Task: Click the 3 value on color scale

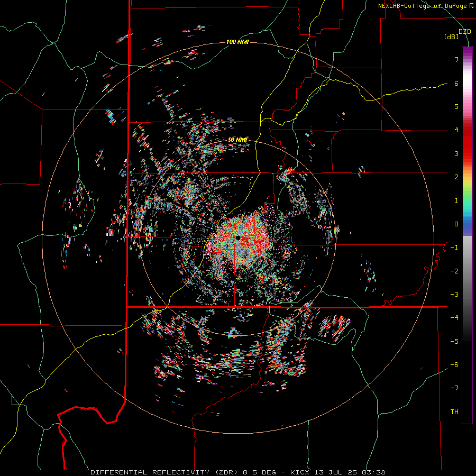Action: pos(456,153)
